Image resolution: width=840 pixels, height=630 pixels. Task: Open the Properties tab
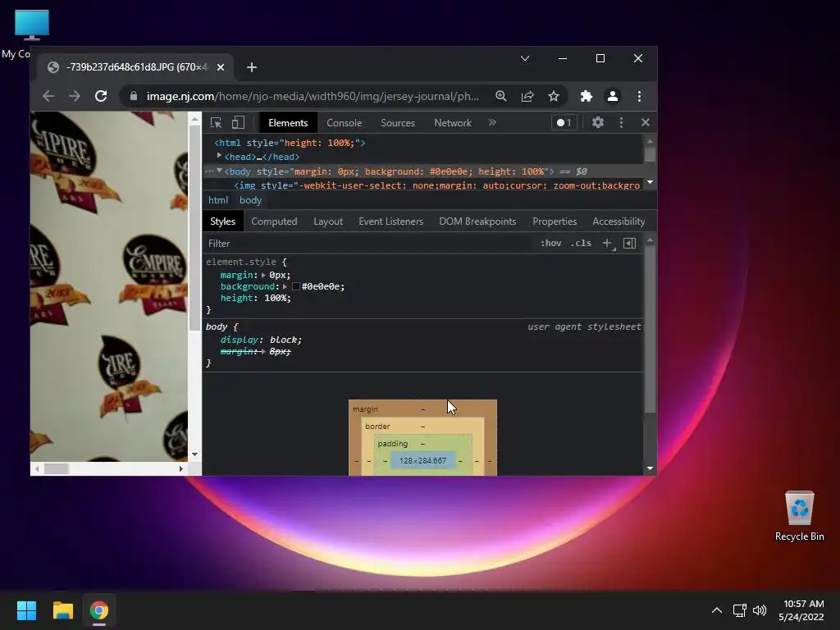pyautogui.click(x=555, y=221)
